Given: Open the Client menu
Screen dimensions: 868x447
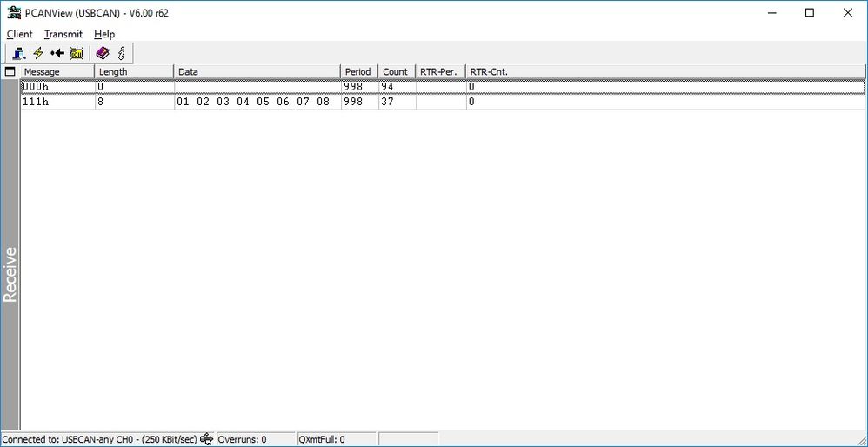Looking at the screenshot, I should click(20, 34).
